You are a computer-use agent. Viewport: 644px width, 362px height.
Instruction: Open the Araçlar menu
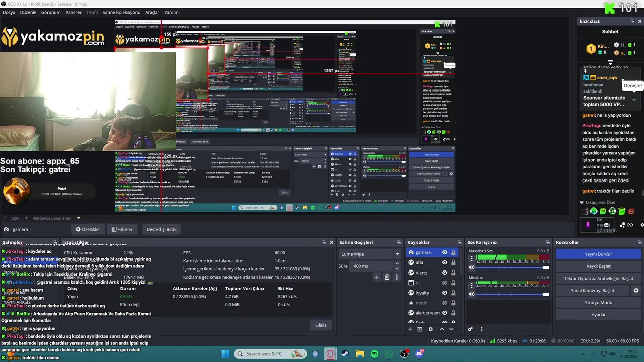[152, 12]
